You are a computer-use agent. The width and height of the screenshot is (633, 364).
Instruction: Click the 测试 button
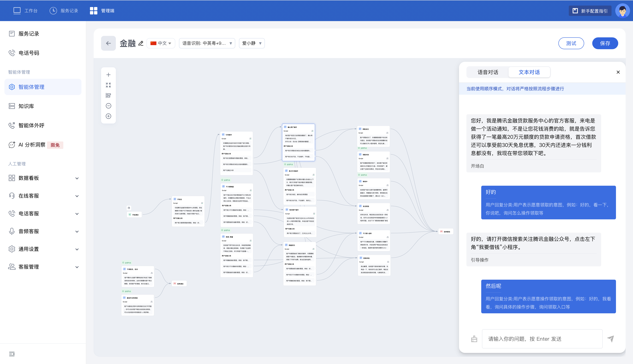(571, 43)
